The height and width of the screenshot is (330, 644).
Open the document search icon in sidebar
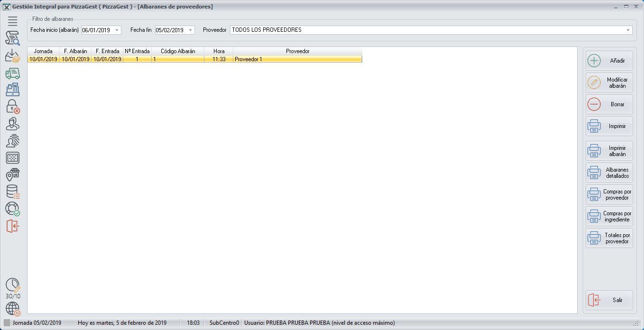13,38
